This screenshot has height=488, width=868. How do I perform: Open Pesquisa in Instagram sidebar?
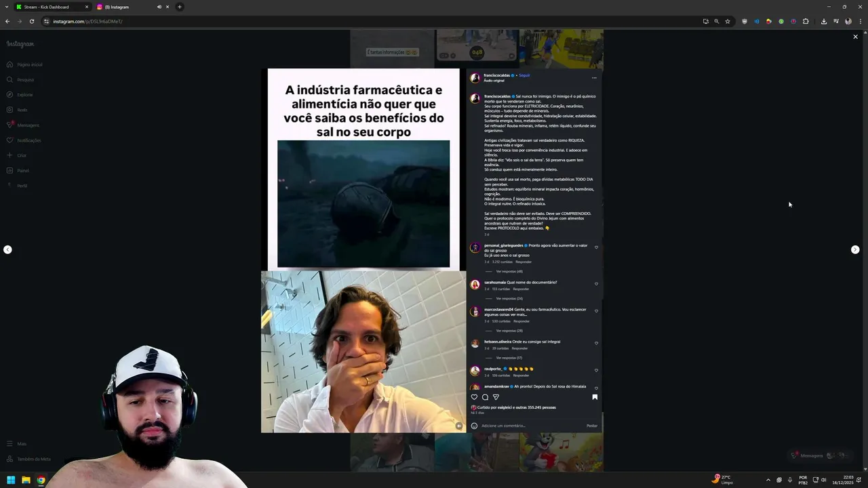[20, 79]
